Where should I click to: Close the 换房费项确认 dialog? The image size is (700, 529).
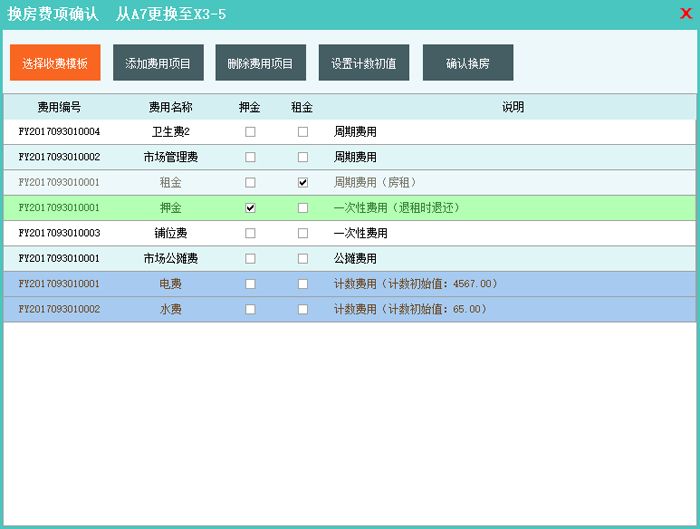[x=685, y=14]
